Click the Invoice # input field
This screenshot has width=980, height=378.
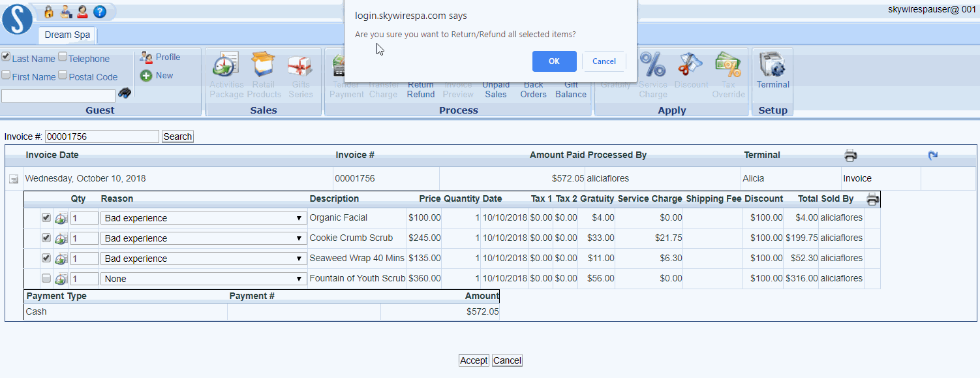click(102, 136)
